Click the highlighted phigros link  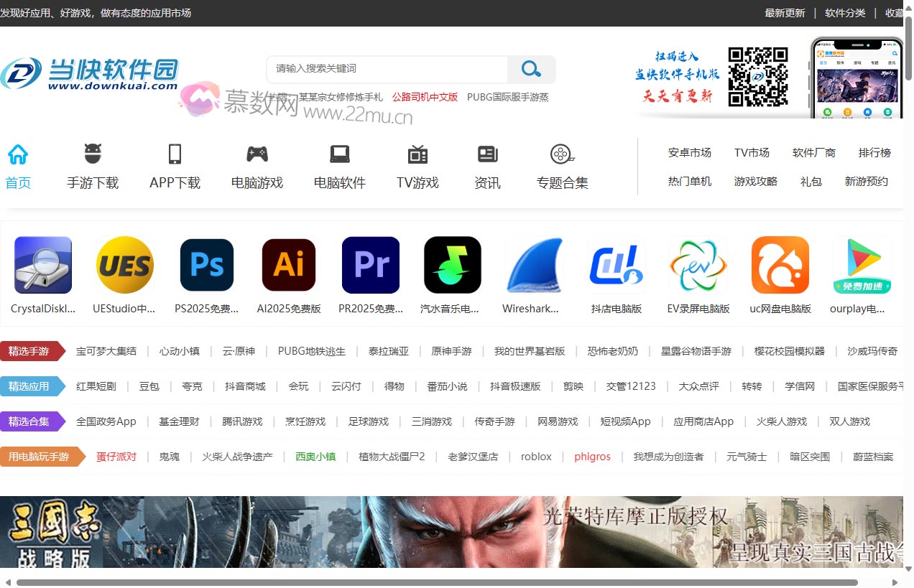pyautogui.click(x=591, y=456)
